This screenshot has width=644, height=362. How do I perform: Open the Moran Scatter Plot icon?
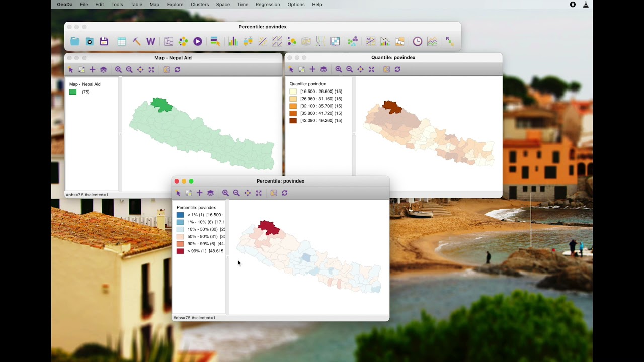[x=371, y=42]
